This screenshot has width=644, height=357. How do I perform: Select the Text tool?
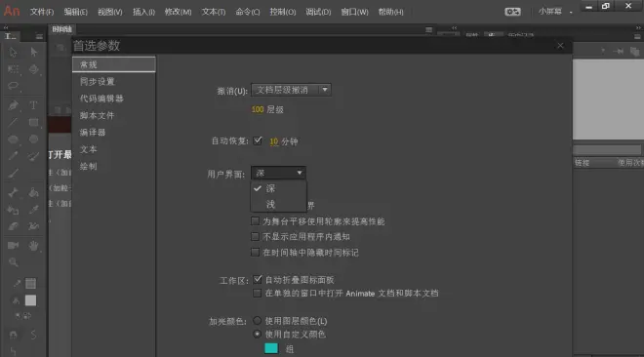pyautogui.click(x=34, y=105)
